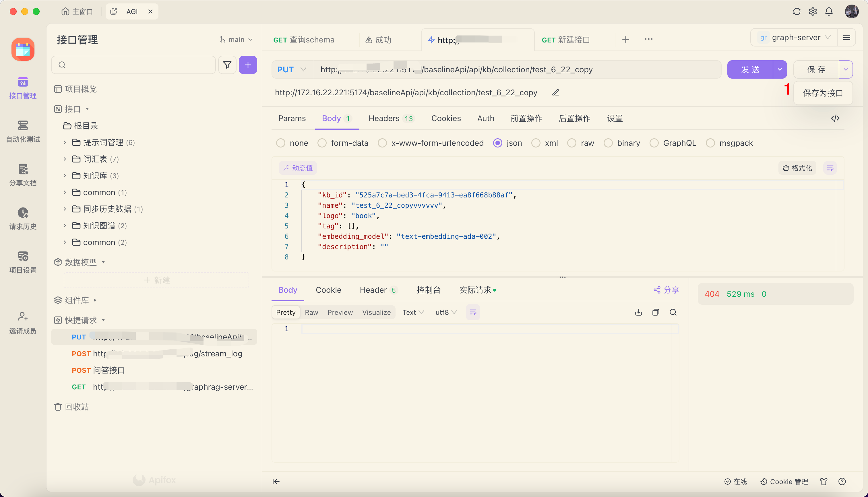Open the 接口管理 sidebar section
Viewport: 868px width, 497px height.
(23, 88)
